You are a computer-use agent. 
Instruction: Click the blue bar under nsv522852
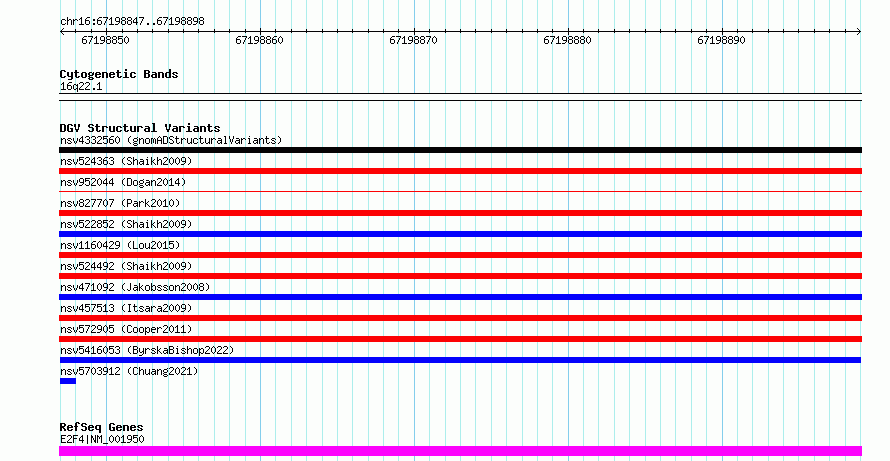click(460, 234)
